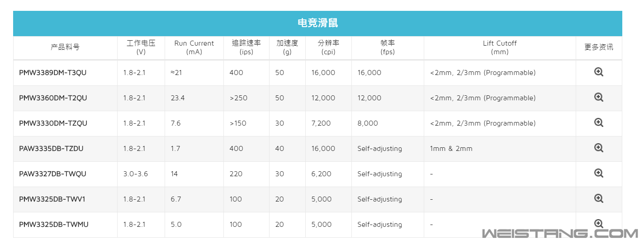Select the 更多资讯 column header
Image resolution: width=644 pixels, height=244 pixels.
[599, 47]
